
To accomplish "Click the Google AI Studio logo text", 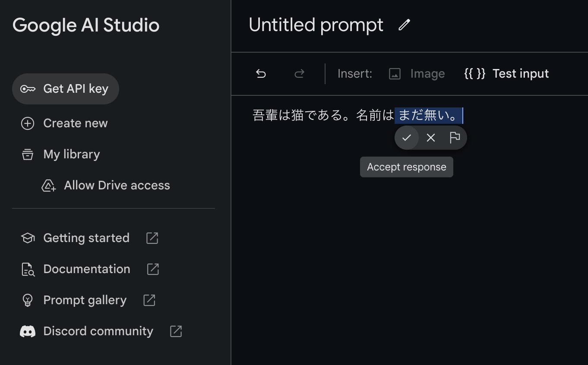I will pos(86,25).
